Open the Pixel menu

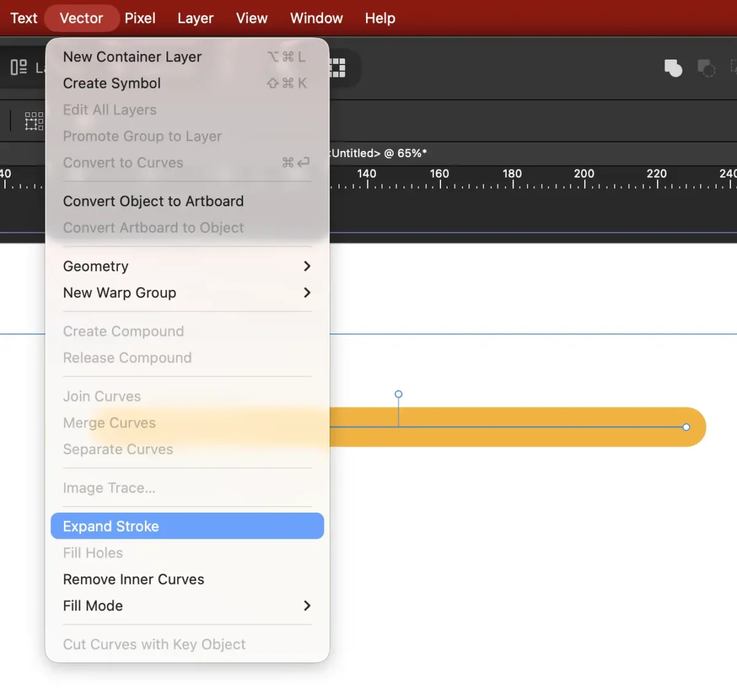click(139, 18)
